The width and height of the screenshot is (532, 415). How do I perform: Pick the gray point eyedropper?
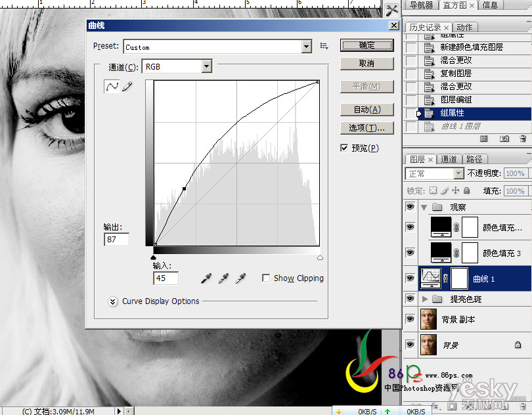[x=223, y=278]
